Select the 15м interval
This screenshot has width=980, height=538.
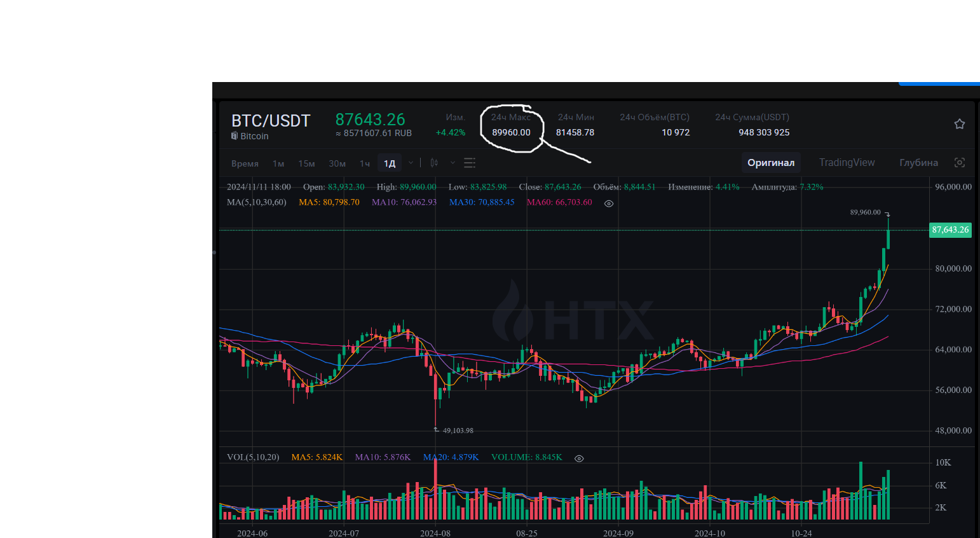[306, 163]
